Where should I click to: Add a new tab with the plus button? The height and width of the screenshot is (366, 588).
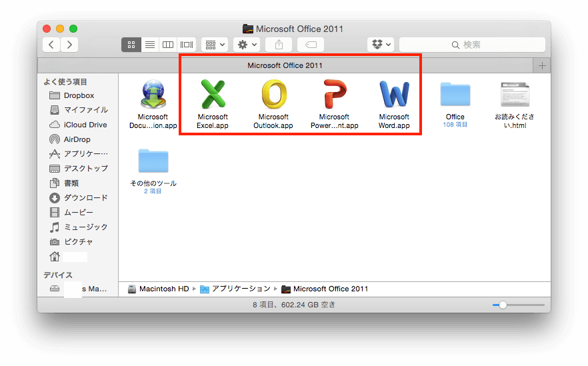click(542, 65)
